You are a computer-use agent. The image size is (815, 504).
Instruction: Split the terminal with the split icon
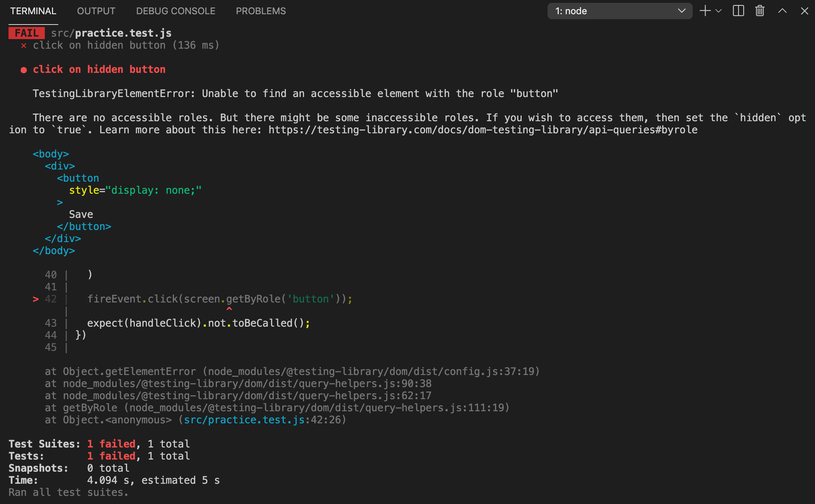coord(738,11)
